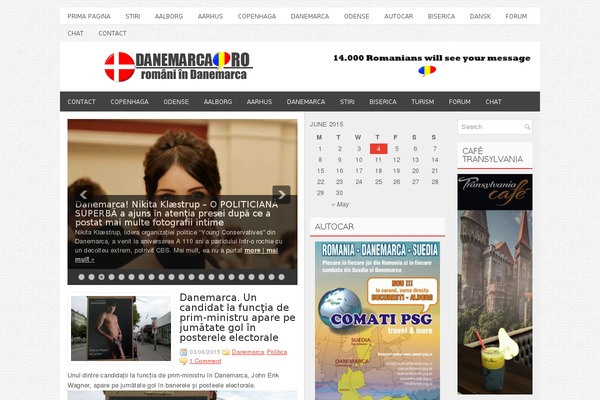
Task: Click the DANEMARCA.RO site logo
Action: click(x=178, y=67)
